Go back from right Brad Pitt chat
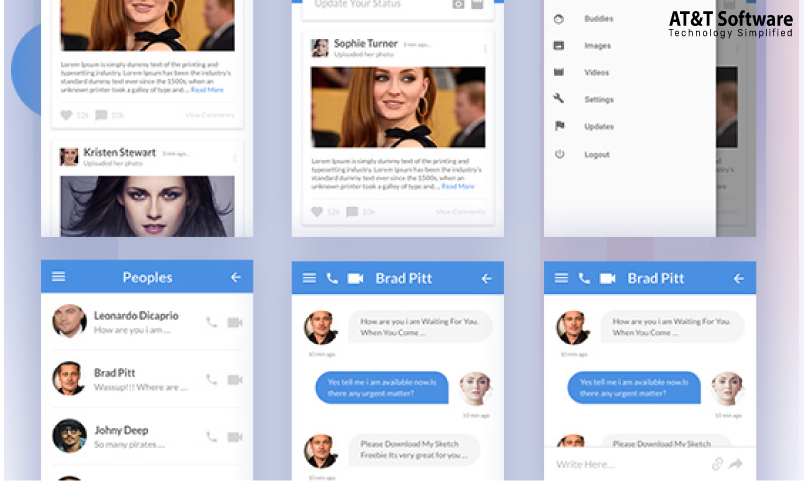The image size is (804, 481). [x=738, y=278]
